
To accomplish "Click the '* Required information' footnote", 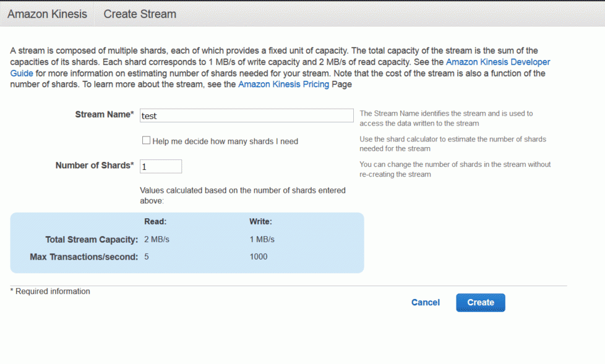I will pyautogui.click(x=50, y=292).
